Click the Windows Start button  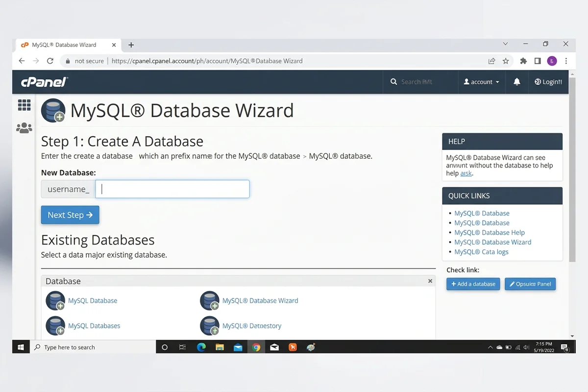tap(21, 347)
